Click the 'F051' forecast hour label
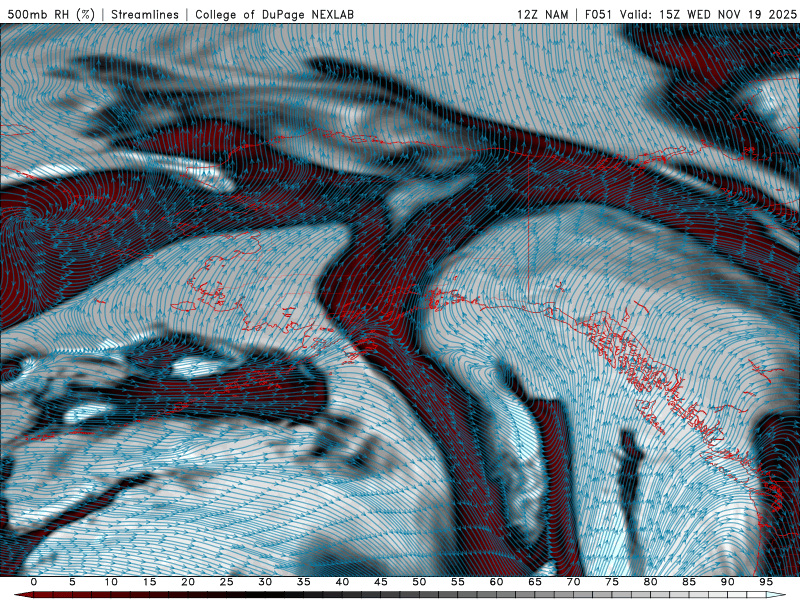This screenshot has width=800, height=600. [x=598, y=14]
